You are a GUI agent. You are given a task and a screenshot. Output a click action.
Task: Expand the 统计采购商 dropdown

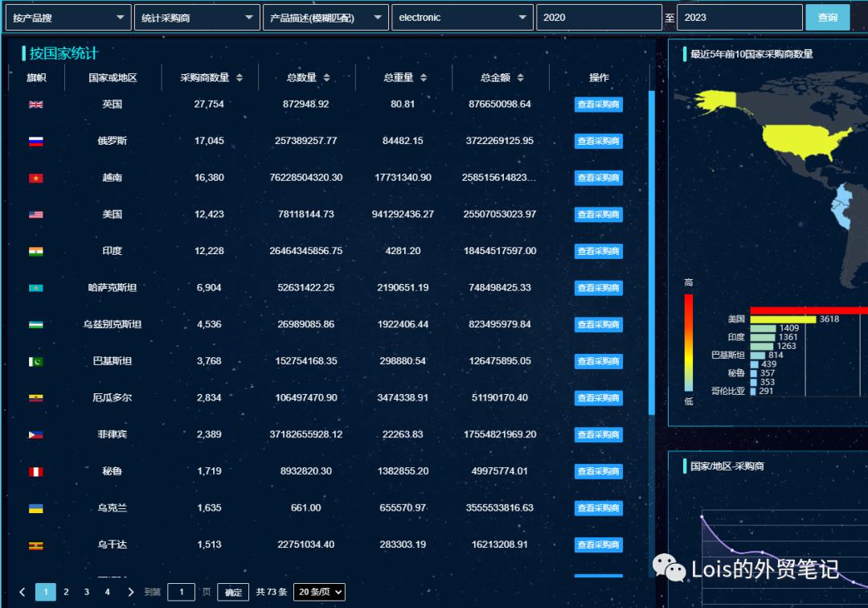point(196,17)
